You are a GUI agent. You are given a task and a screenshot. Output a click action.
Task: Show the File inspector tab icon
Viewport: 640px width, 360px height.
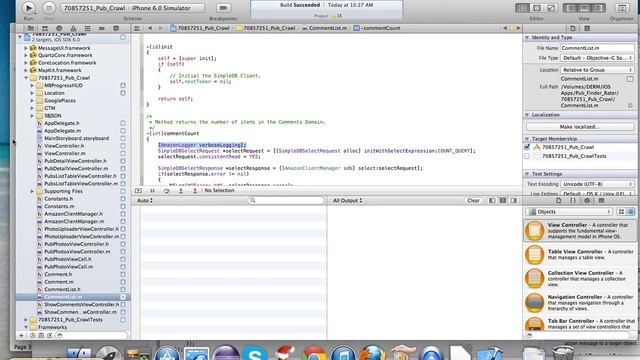[x=573, y=29]
